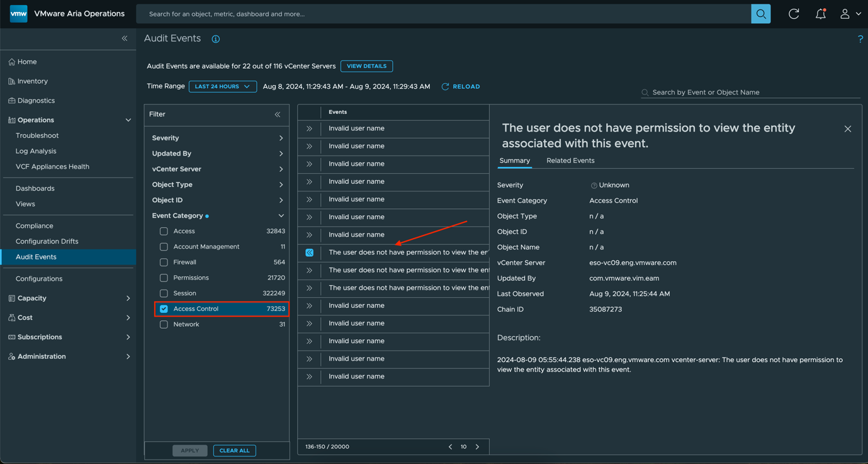The width and height of the screenshot is (868, 464).
Task: Open Configurations in the sidebar
Action: click(39, 279)
